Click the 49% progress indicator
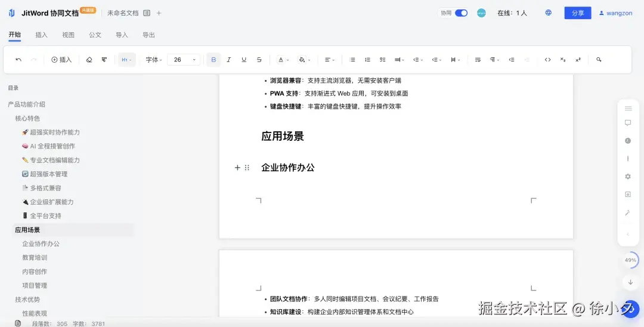 click(630, 260)
